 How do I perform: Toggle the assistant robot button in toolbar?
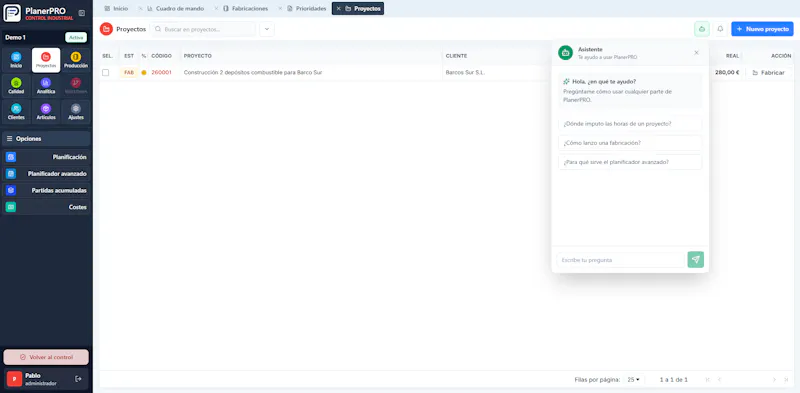[x=702, y=29]
